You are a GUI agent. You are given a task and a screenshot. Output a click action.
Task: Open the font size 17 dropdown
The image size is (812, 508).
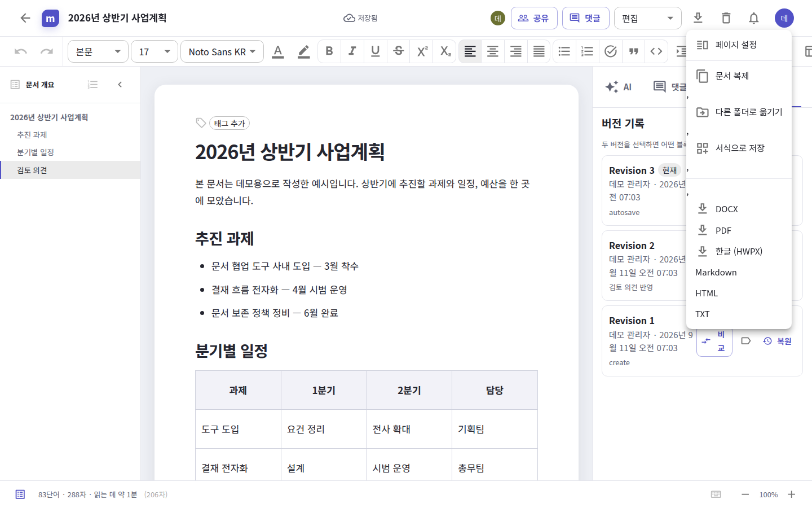(x=155, y=51)
